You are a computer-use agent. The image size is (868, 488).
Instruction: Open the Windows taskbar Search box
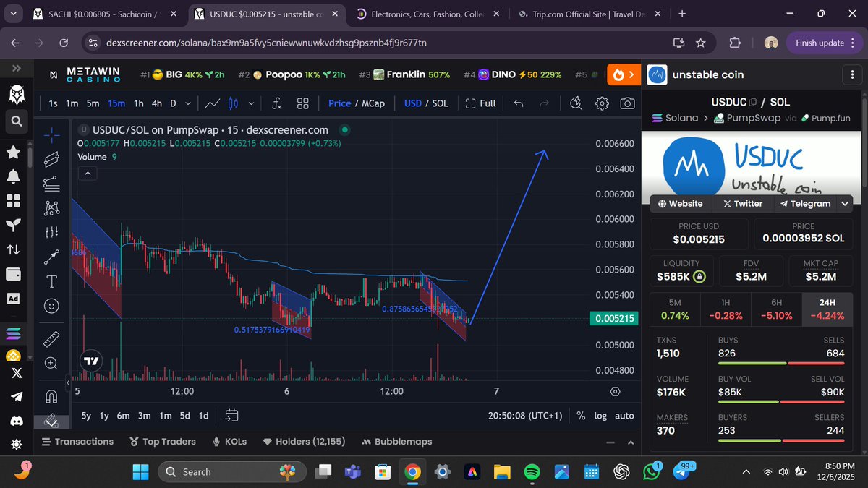click(x=231, y=471)
